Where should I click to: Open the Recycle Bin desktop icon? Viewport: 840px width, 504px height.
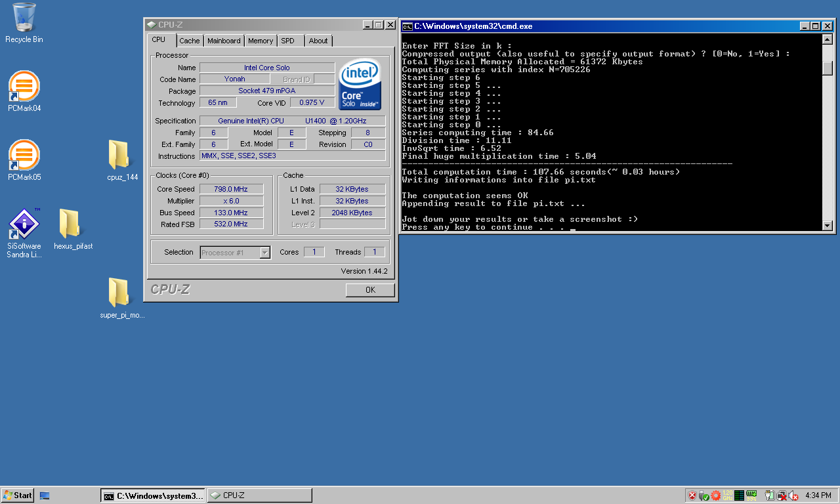[x=24, y=23]
